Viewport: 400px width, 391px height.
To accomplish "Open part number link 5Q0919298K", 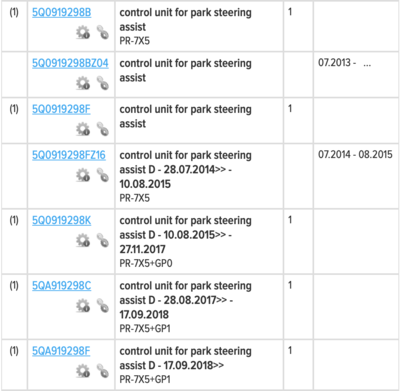I will (x=61, y=220).
